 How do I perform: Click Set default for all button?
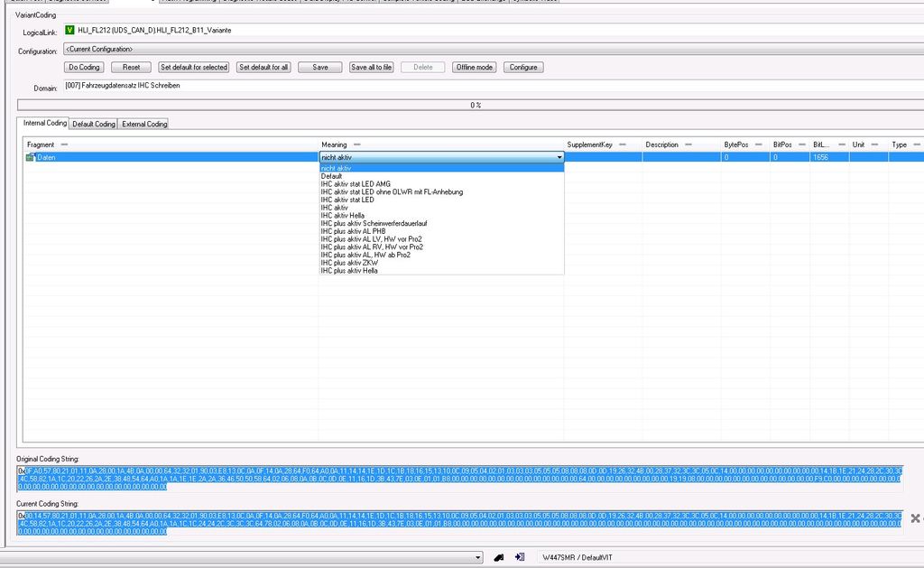tap(263, 68)
